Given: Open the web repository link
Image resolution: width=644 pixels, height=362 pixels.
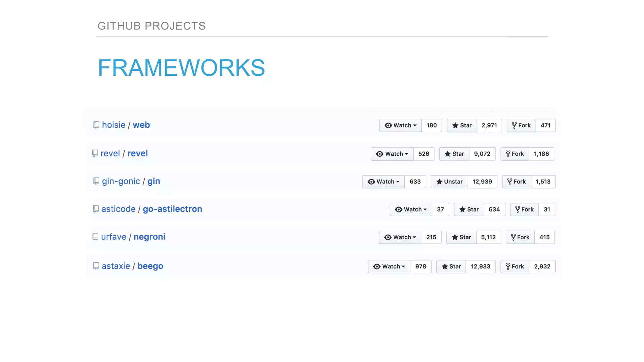Looking at the screenshot, I should 141,125.
